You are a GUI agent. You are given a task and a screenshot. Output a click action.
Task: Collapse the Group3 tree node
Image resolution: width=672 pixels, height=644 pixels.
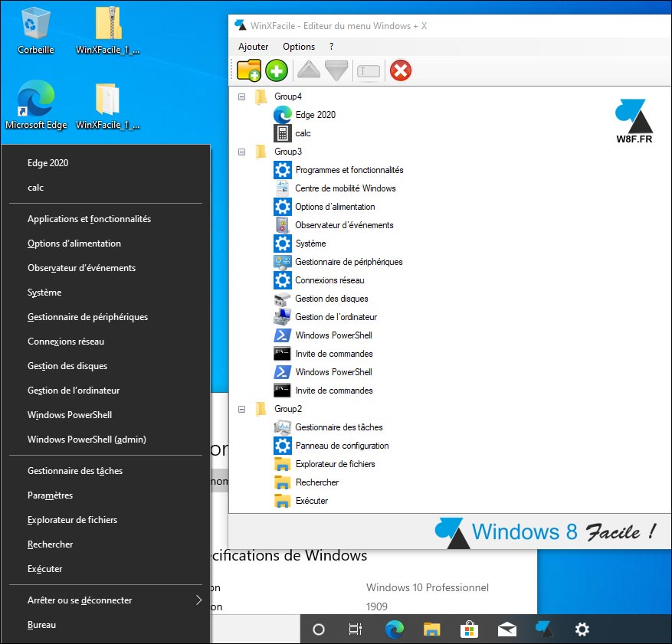tap(241, 152)
